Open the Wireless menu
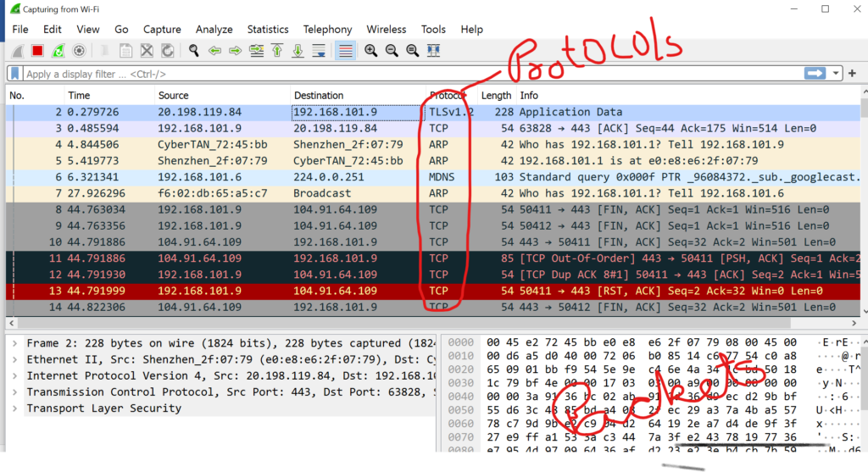This screenshot has height=472, width=868. (x=386, y=30)
